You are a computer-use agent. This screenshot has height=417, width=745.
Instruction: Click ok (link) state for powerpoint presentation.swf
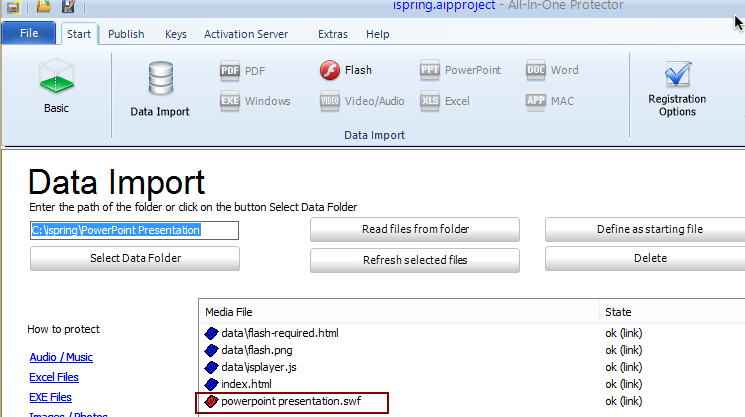[623, 401]
